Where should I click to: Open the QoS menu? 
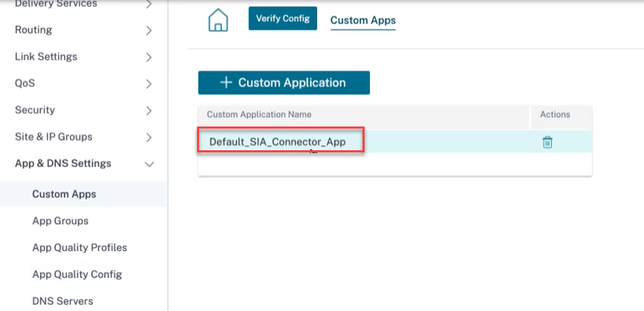click(24, 83)
